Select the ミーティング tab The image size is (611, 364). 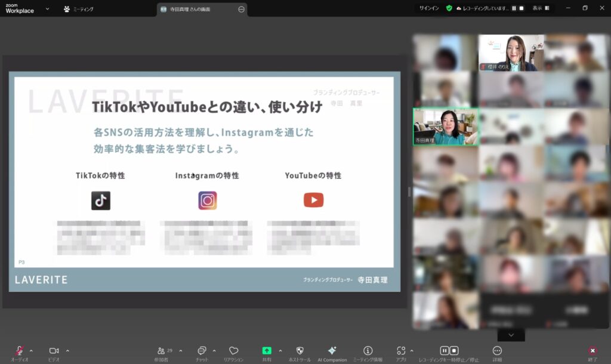78,9
